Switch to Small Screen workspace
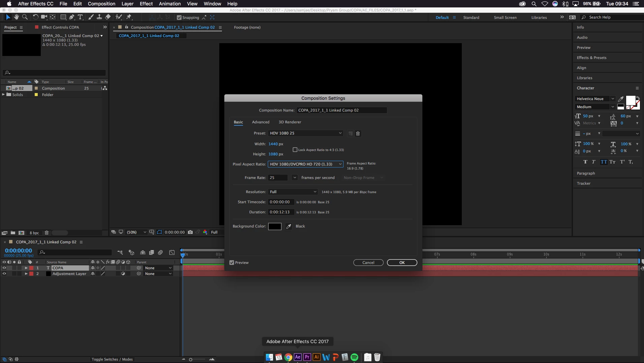The width and height of the screenshot is (644, 363). point(505,18)
